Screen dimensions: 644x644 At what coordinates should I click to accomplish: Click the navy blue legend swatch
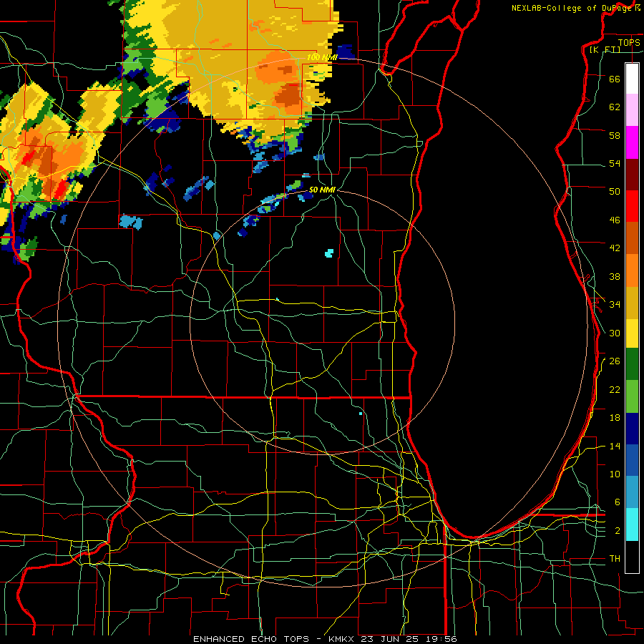(x=632, y=429)
